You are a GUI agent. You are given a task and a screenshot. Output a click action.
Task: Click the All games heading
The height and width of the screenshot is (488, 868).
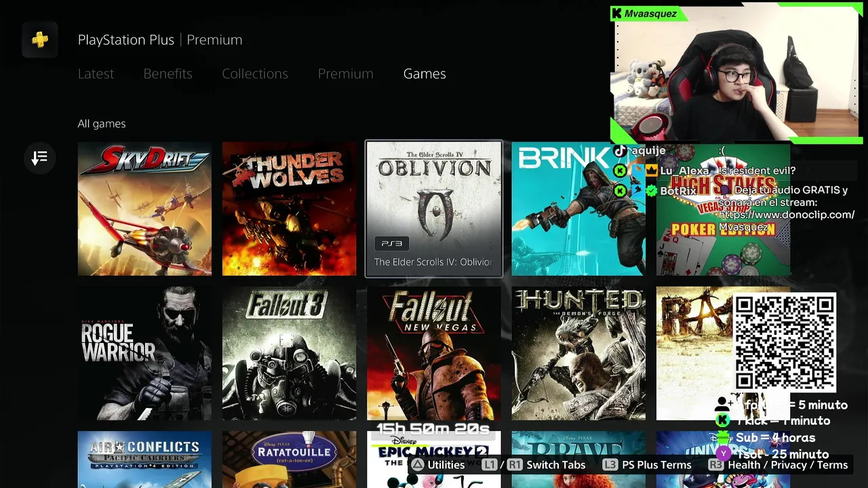coord(102,123)
